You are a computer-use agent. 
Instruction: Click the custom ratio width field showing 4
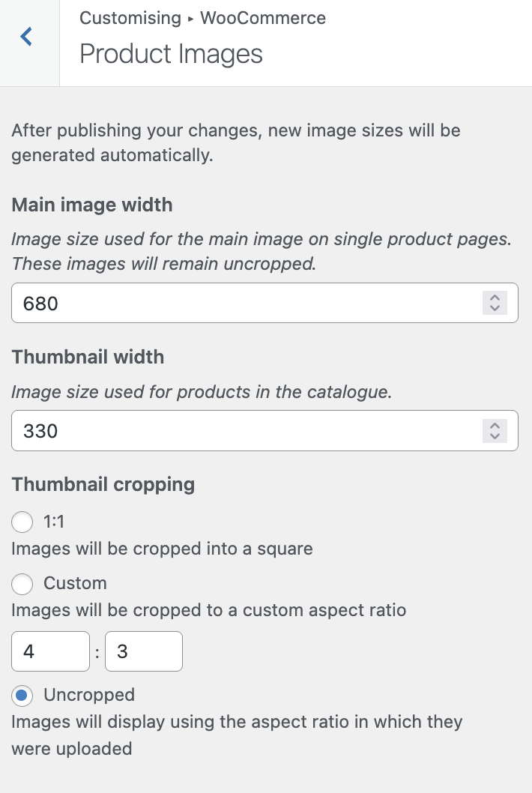(50, 651)
